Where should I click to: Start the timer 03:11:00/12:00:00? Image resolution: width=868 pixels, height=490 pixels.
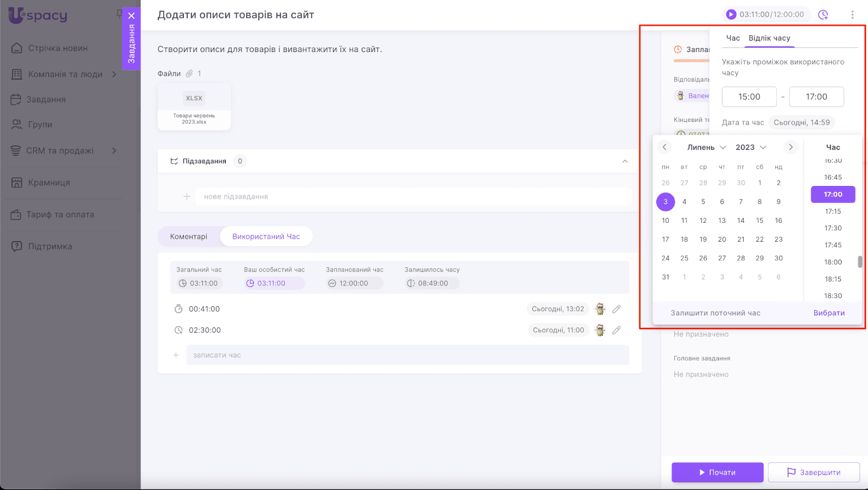(x=731, y=15)
